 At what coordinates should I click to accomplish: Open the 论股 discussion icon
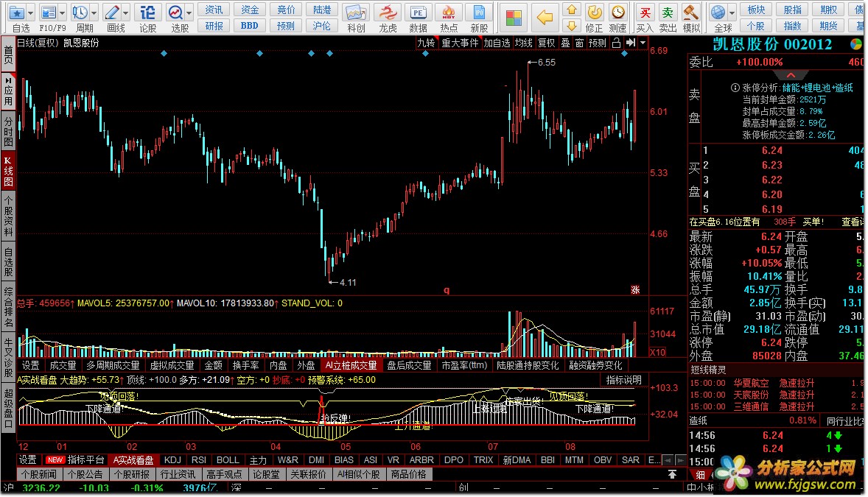click(x=148, y=13)
